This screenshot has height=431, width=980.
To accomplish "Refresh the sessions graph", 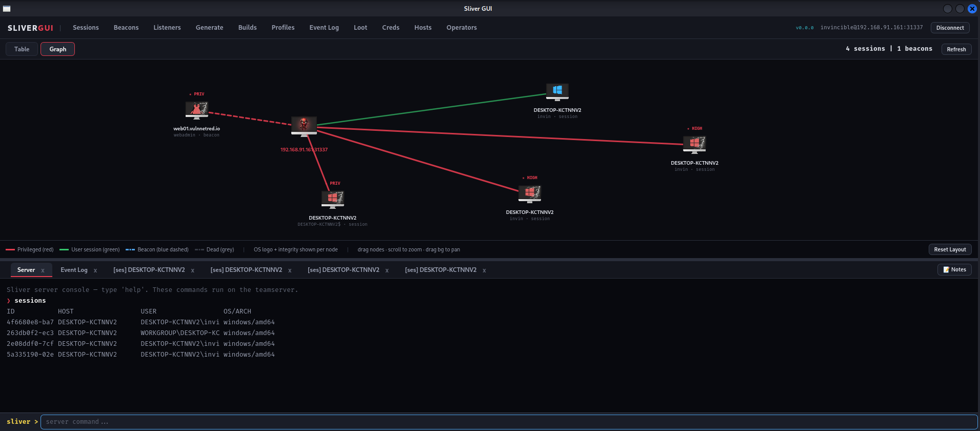I will point(956,49).
